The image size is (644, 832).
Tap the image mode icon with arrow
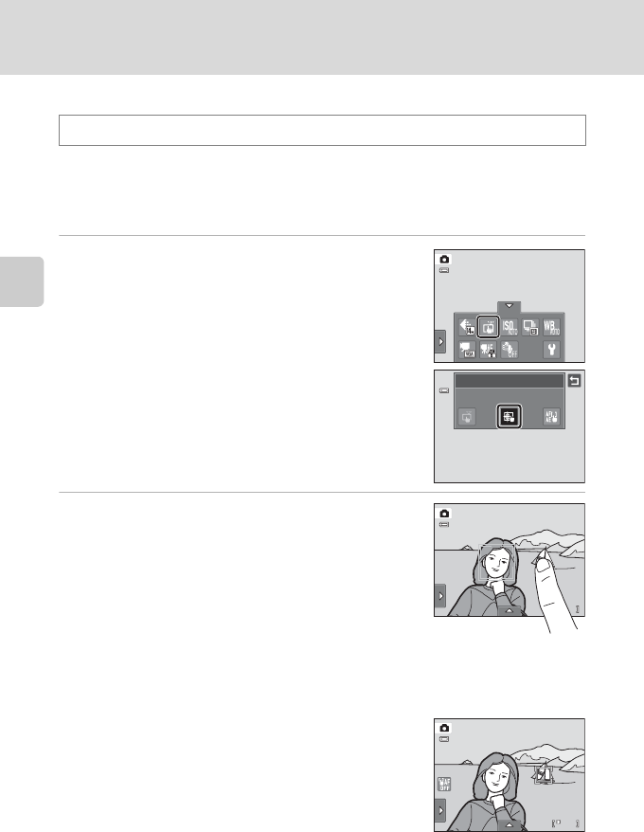point(467,327)
